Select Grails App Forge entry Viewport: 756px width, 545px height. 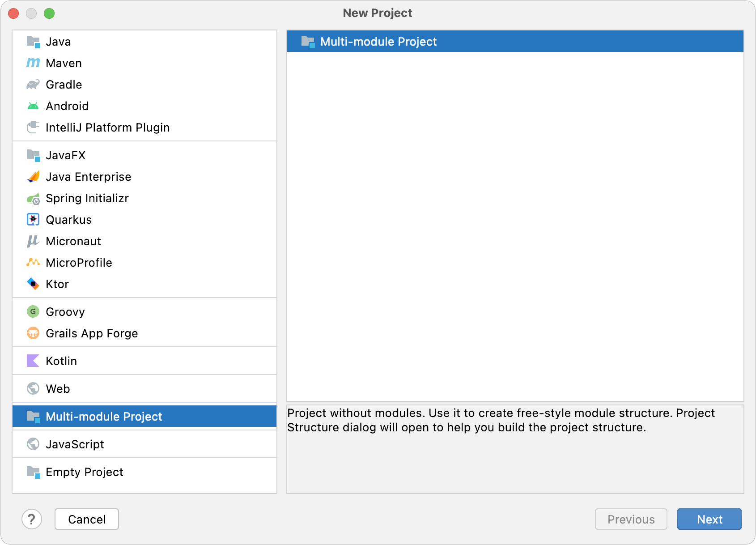(144, 333)
